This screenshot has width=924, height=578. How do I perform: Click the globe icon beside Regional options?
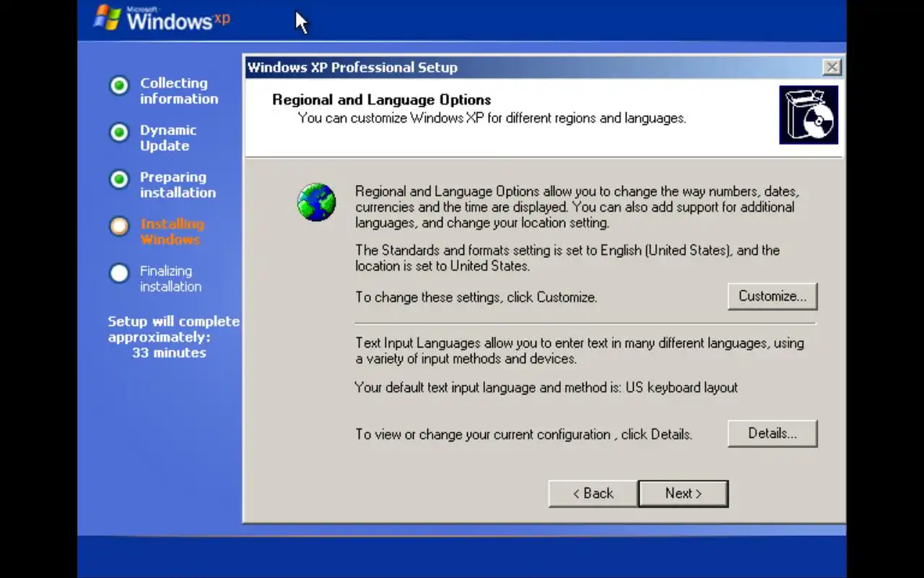coord(316,202)
